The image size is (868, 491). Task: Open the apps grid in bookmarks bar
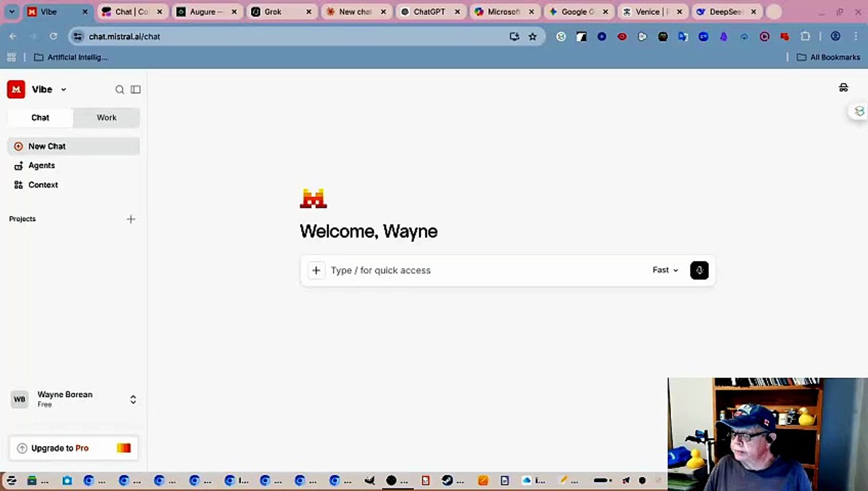point(12,57)
